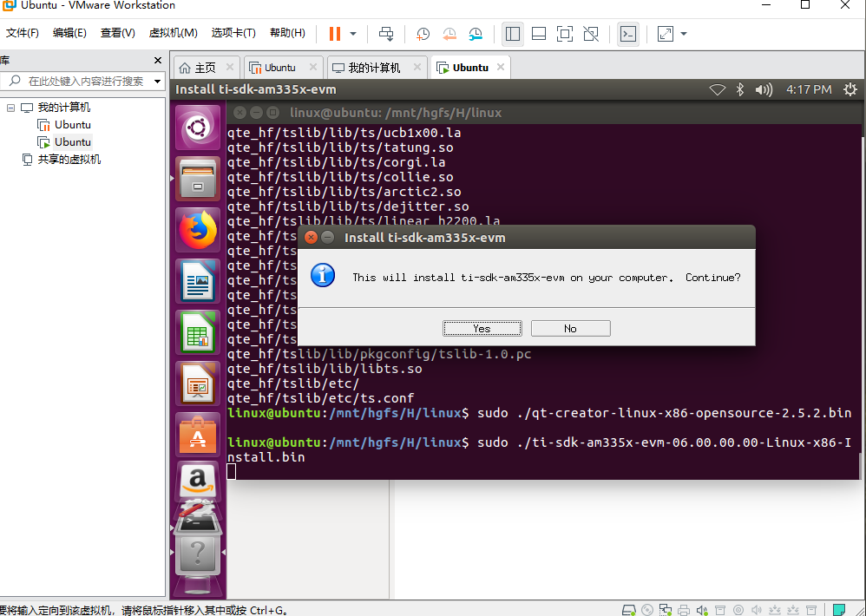The width and height of the screenshot is (866, 616).
Task: Open Ubuntu Software Center from launcher
Action: point(198,435)
